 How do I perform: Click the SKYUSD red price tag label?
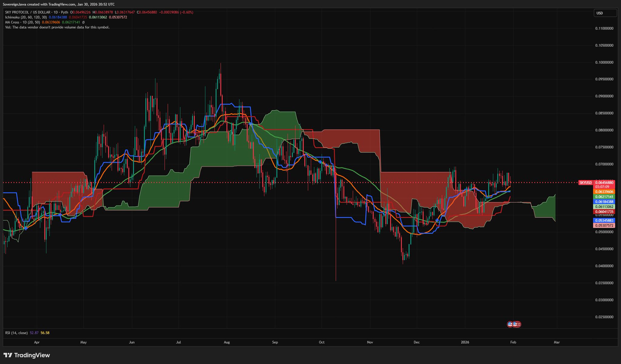point(585,183)
